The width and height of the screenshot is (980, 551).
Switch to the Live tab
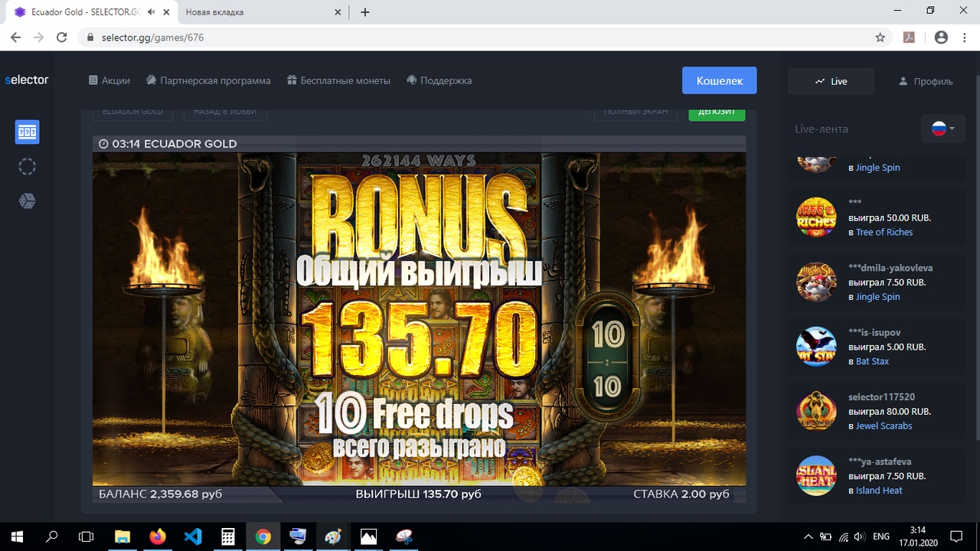tap(831, 81)
